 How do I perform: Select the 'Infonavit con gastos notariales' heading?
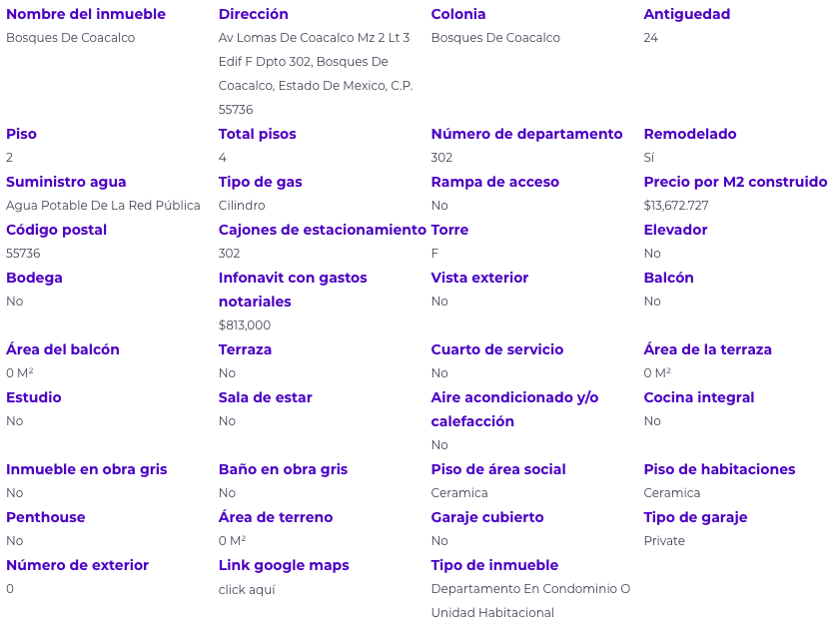pos(293,290)
